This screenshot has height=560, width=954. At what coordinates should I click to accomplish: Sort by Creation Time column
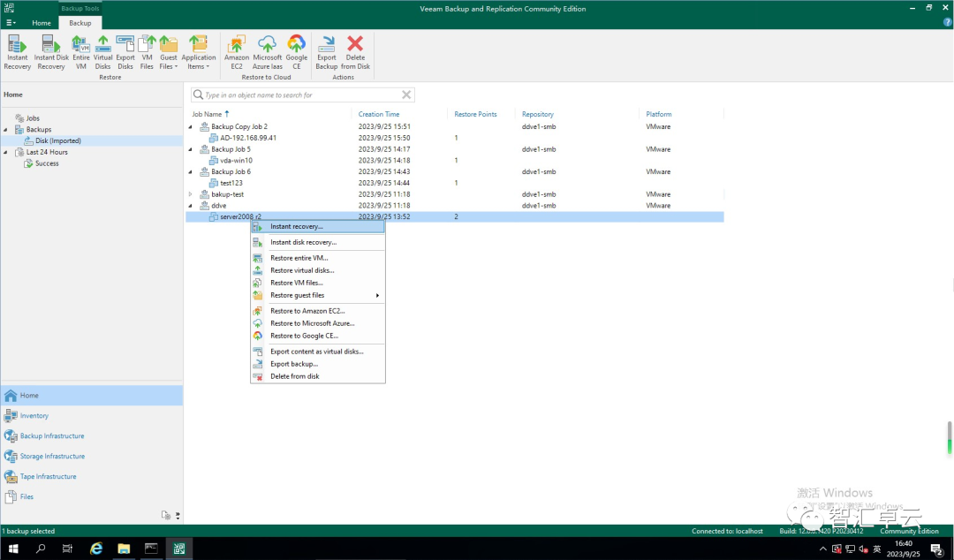[379, 114]
